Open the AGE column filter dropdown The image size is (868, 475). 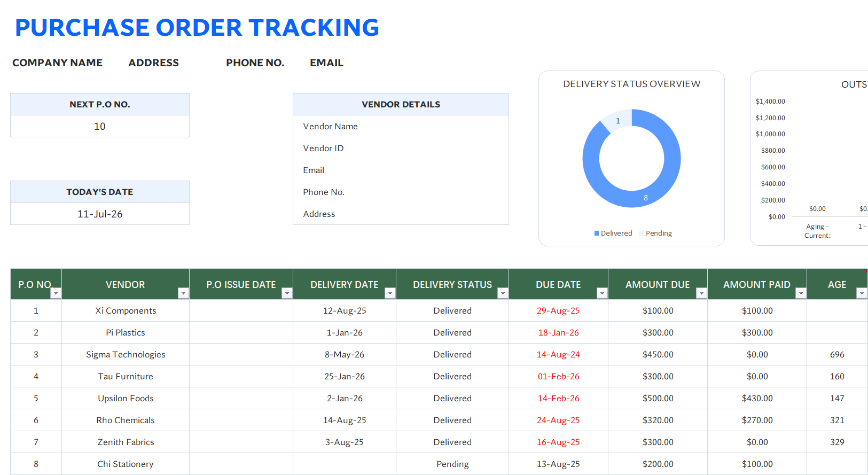pos(862,293)
